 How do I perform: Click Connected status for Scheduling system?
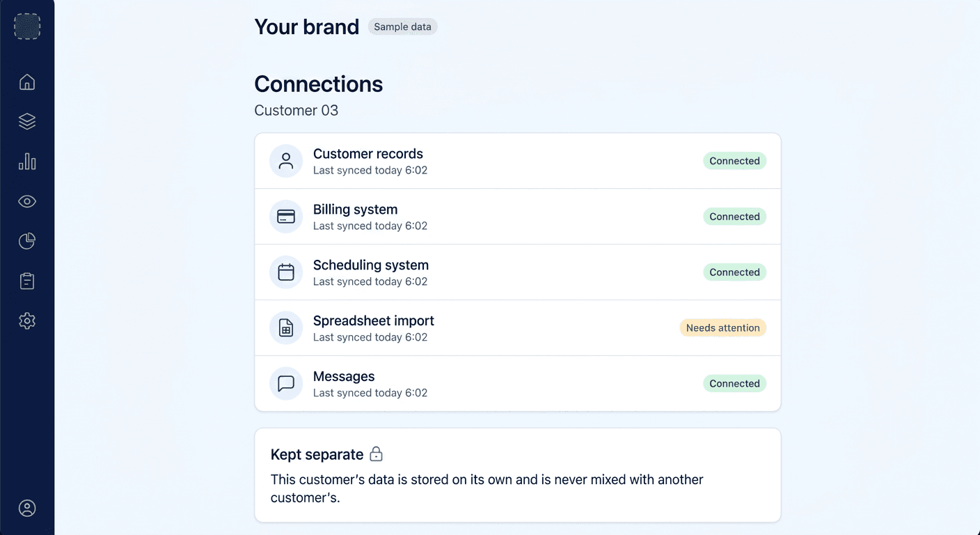[734, 272]
